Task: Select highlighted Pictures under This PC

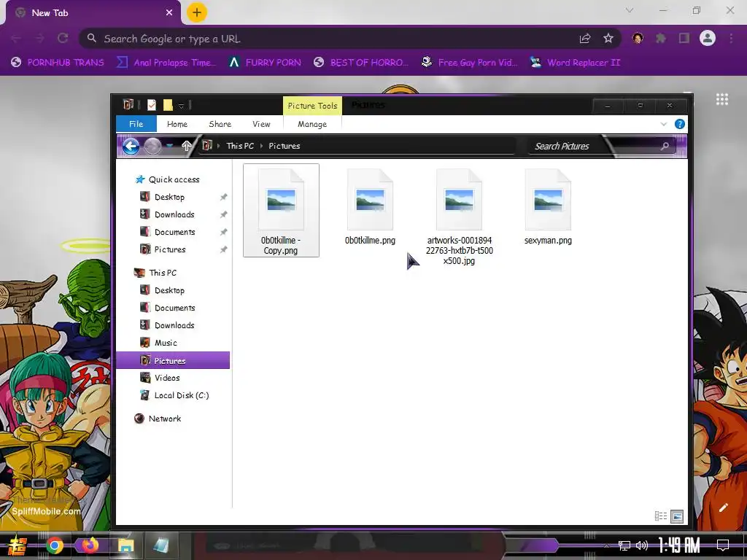Action: pos(173,360)
